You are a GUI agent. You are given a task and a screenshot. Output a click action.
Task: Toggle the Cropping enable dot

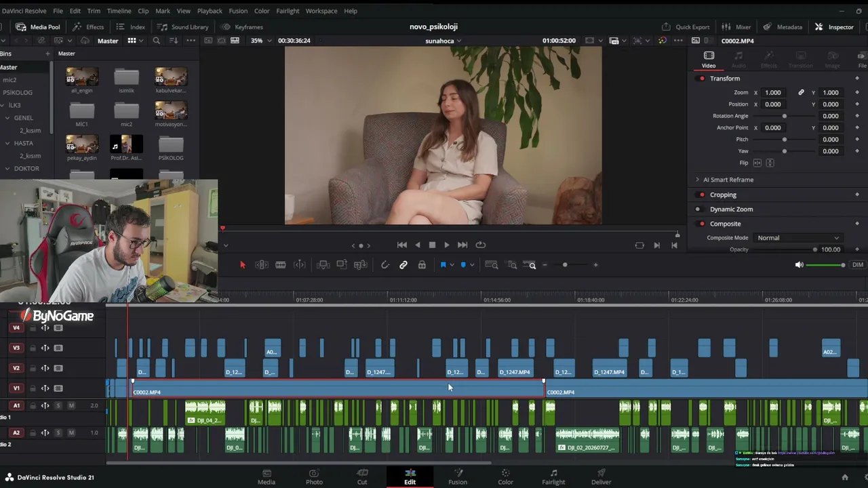[702, 195]
